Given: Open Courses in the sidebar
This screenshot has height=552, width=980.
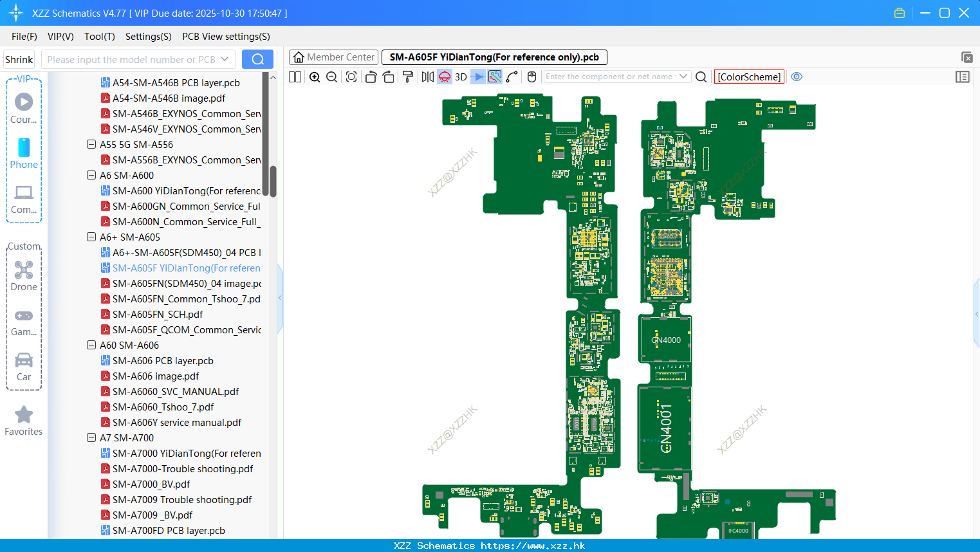Looking at the screenshot, I should (x=24, y=108).
